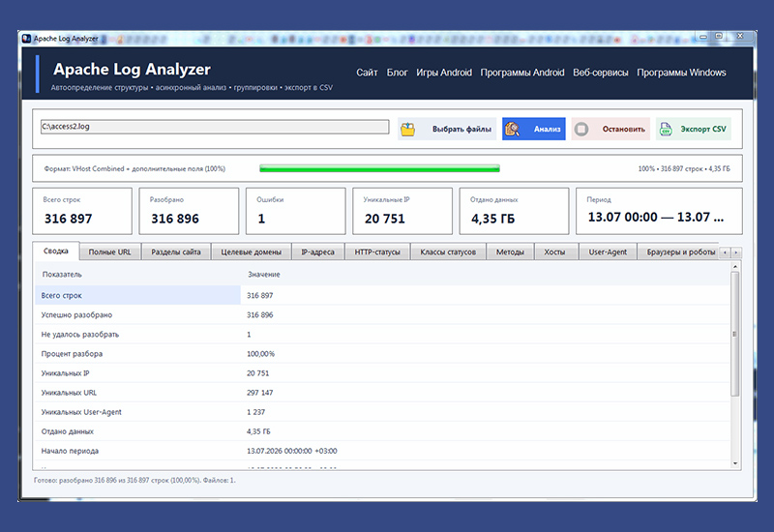Open the User-Agent tab

click(x=608, y=251)
